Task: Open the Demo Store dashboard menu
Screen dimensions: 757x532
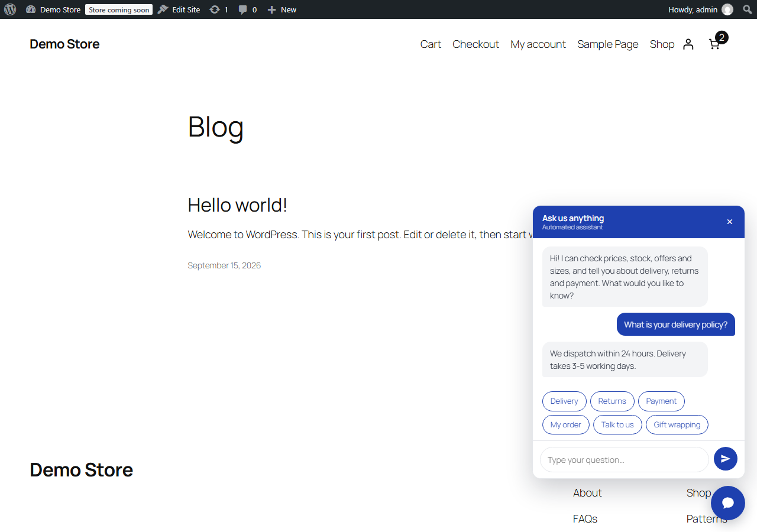Action: coord(53,9)
